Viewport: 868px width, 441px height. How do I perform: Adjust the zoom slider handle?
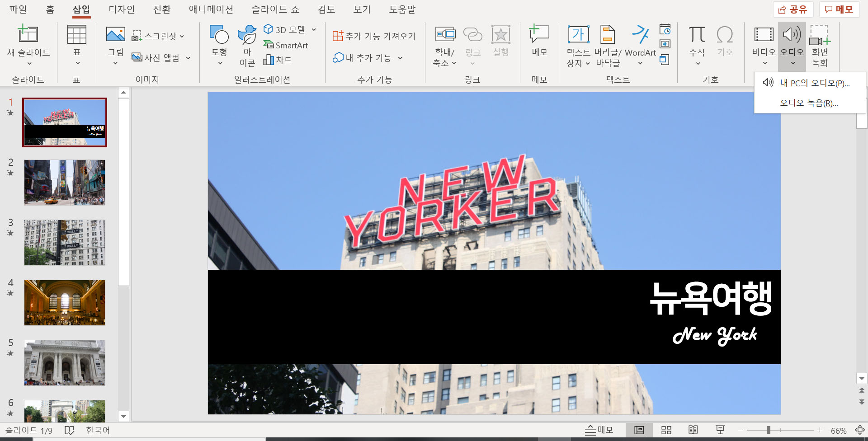click(x=768, y=430)
